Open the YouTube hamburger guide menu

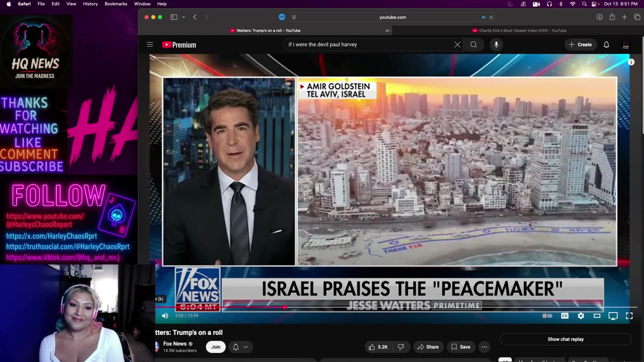150,45
